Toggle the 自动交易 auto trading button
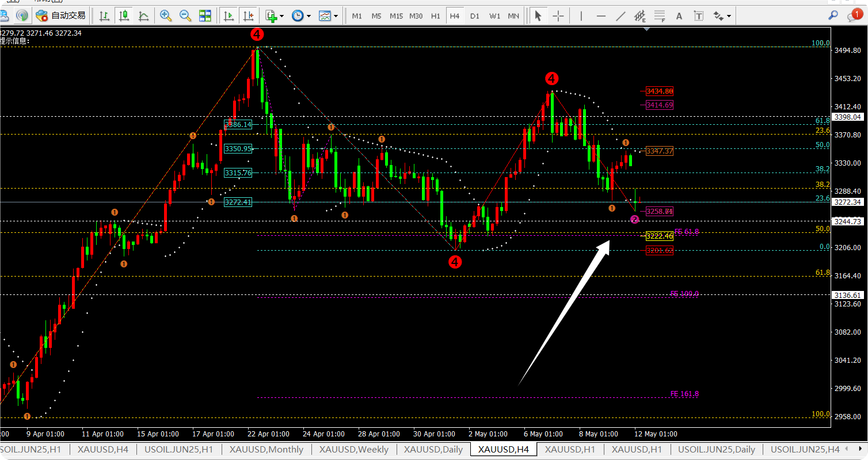The width and height of the screenshot is (868, 460). point(60,16)
